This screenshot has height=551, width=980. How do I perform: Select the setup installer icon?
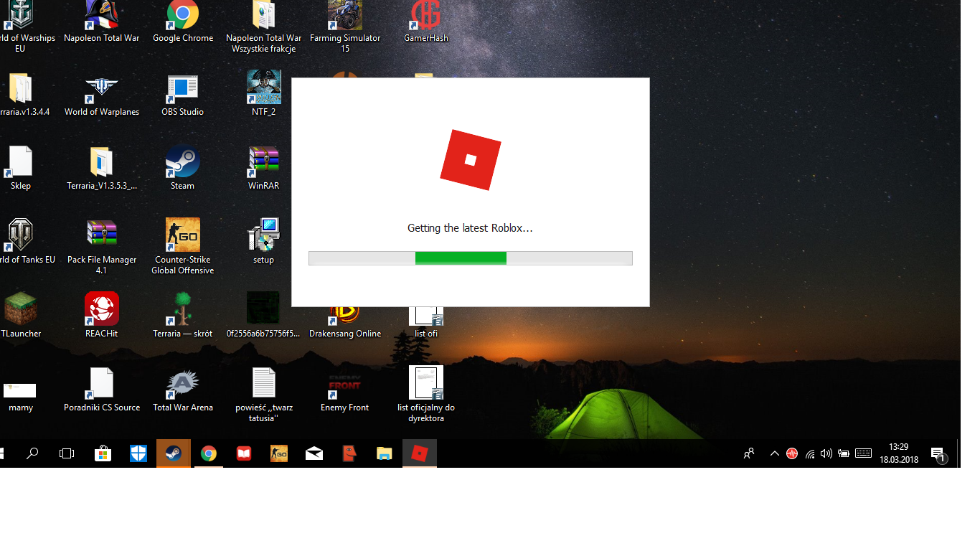click(x=263, y=242)
